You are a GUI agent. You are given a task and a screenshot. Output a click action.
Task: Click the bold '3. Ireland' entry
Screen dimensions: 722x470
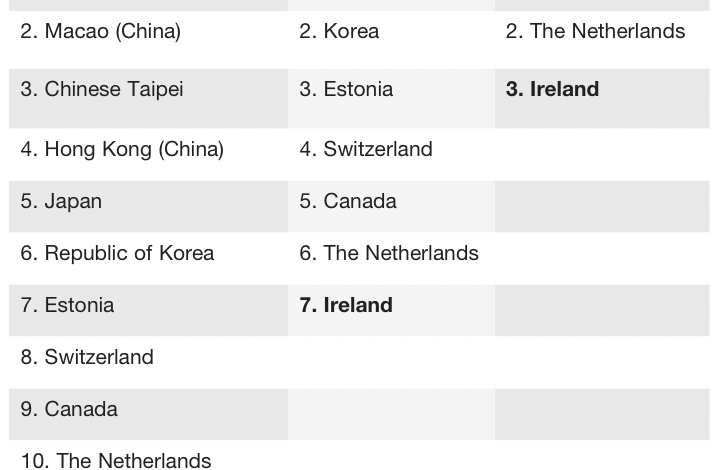pyautogui.click(x=553, y=90)
